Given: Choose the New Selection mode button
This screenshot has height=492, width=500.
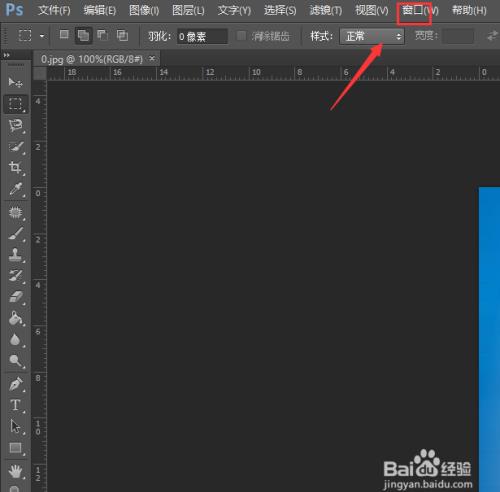Looking at the screenshot, I should point(64,35).
